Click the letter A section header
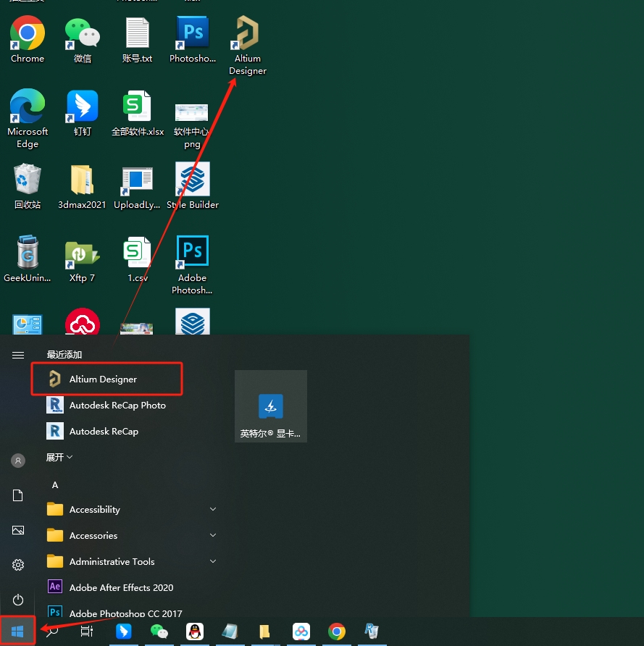Screen dimensions: 644x646 [x=55, y=485]
